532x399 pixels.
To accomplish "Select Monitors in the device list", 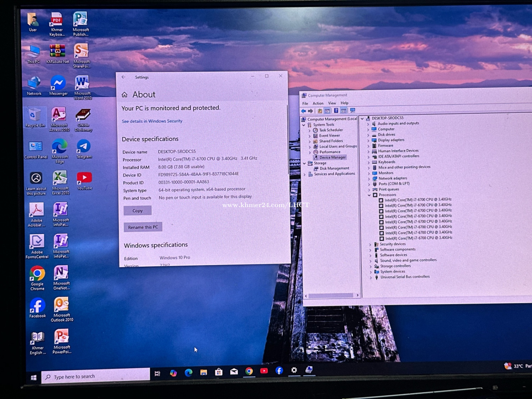I will [x=383, y=173].
